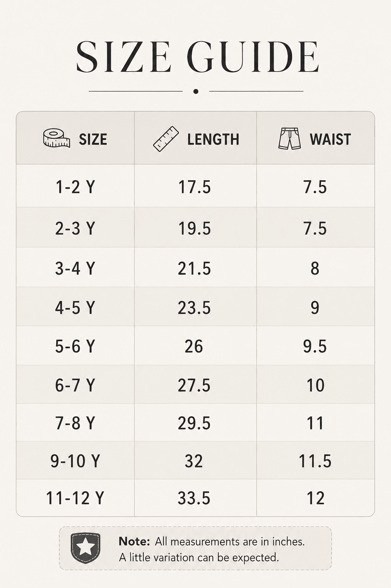Select the 11-12 Y size cell

(75, 498)
